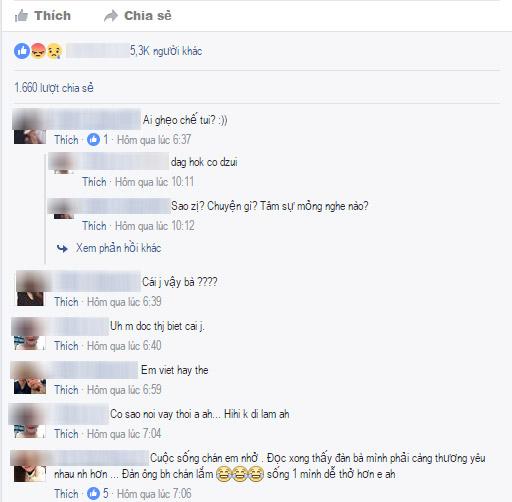Click the thumbs-up Thích icon under the post
This screenshot has width=512, height=502.
click(x=22, y=15)
